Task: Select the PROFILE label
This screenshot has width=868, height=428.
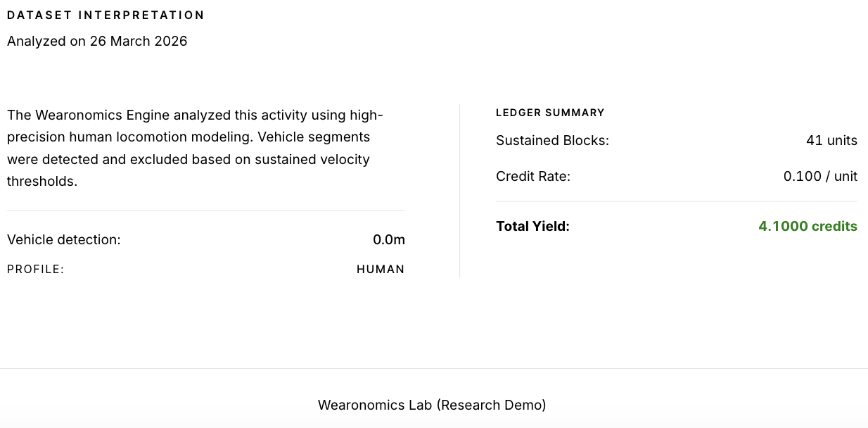Action: 35,269
